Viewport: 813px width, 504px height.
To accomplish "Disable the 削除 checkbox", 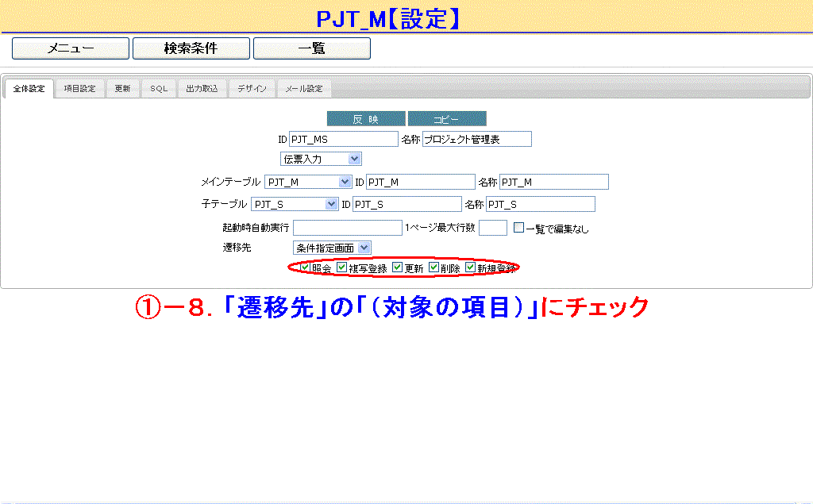I will click(434, 267).
